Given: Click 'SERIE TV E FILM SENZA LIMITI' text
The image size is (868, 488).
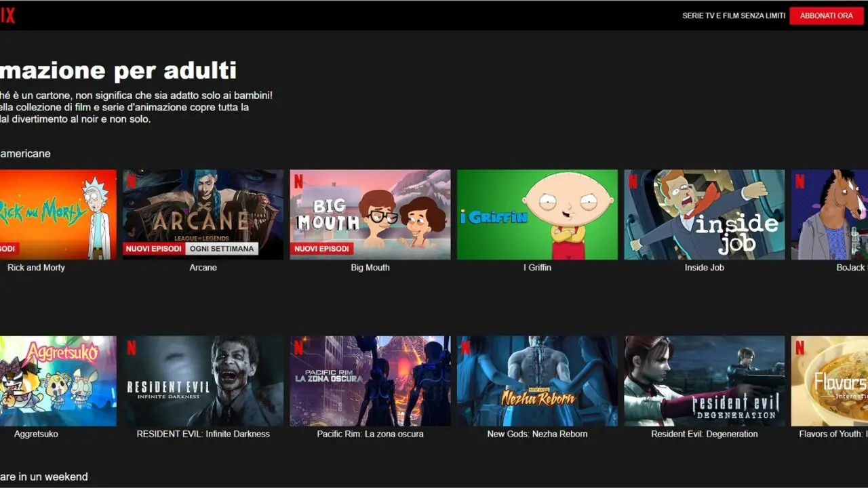Looking at the screenshot, I should pos(734,16).
